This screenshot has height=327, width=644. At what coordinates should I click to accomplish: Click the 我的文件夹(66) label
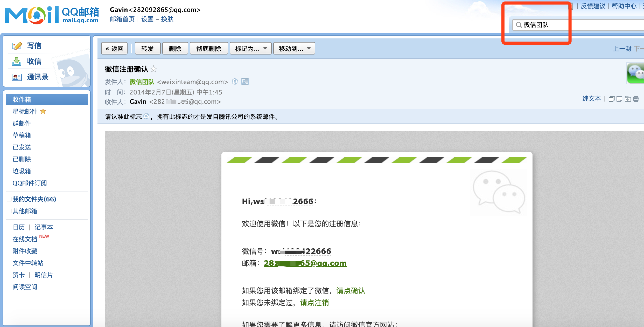click(x=34, y=199)
